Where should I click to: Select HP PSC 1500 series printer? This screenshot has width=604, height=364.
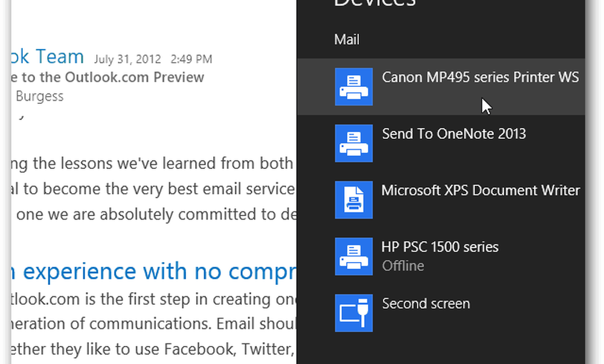pyautogui.click(x=441, y=257)
